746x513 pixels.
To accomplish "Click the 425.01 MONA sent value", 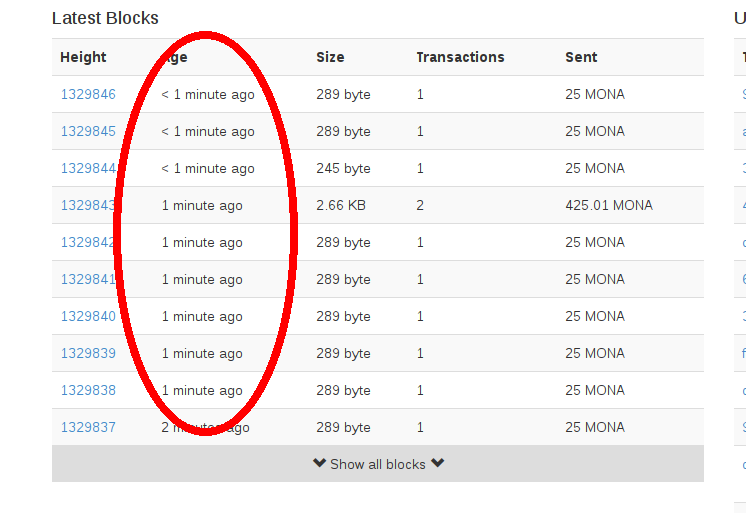I will tap(608, 205).
